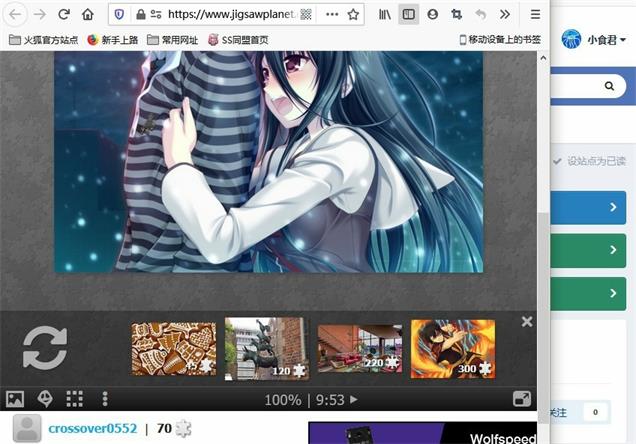
Task: Show the puzzle preview image icon
Action: pyautogui.click(x=15, y=399)
